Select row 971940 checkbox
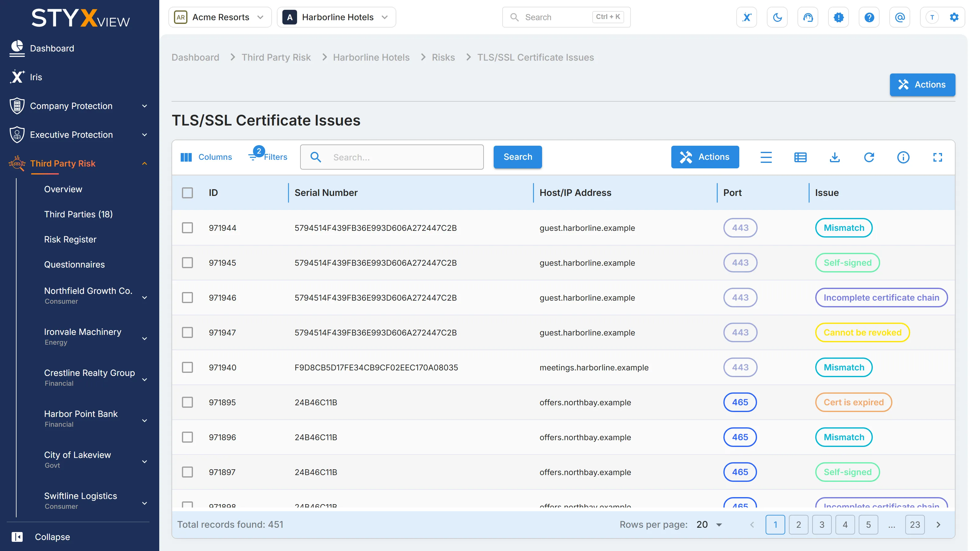The image size is (980, 551). click(187, 367)
